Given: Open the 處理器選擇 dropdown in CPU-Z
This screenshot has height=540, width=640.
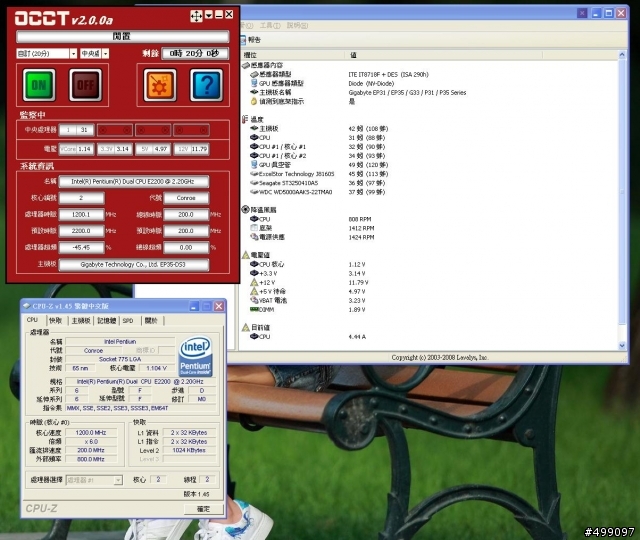Looking at the screenshot, I should click(x=118, y=480).
